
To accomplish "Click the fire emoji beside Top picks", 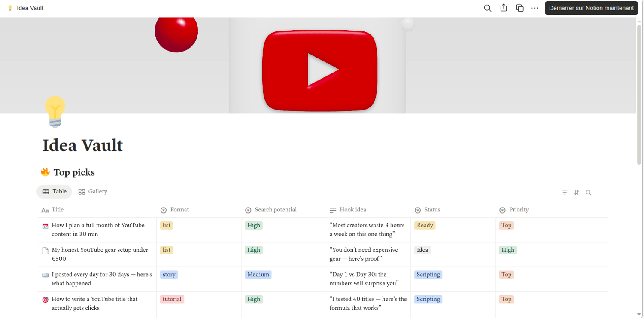I will pyautogui.click(x=45, y=172).
